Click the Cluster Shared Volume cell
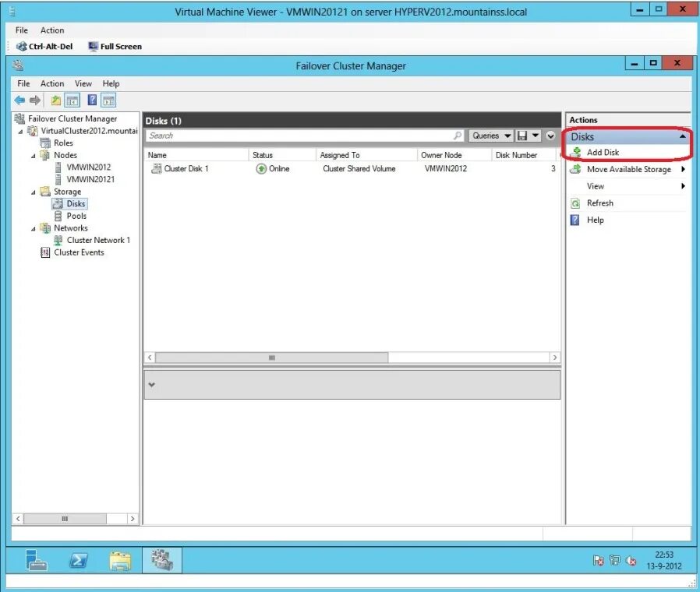Image resolution: width=700 pixels, height=592 pixels. tap(359, 168)
